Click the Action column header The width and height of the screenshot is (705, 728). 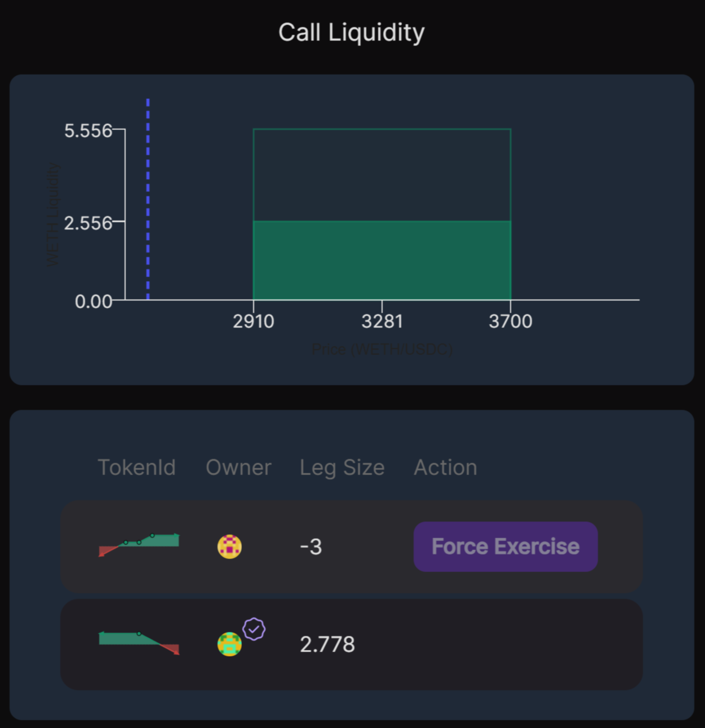(445, 467)
